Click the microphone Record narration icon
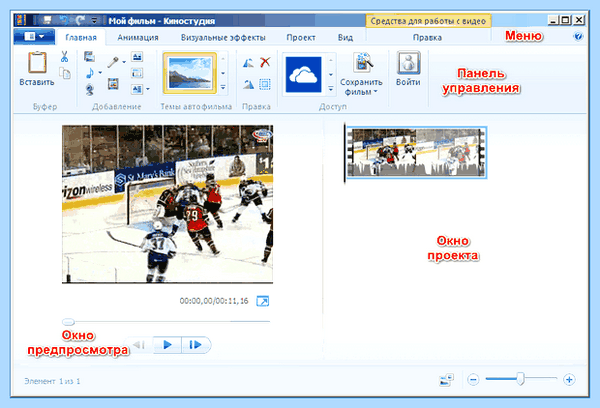The height and width of the screenshot is (408, 600). point(113,62)
